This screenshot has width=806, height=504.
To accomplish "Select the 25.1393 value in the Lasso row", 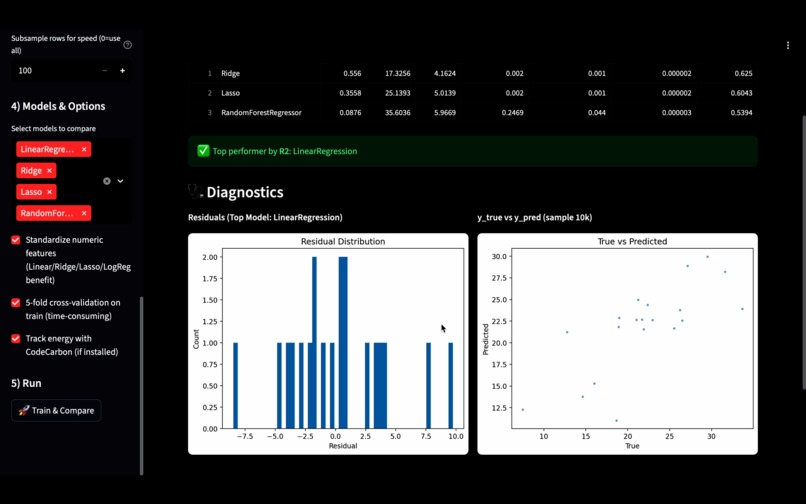I will [x=398, y=93].
